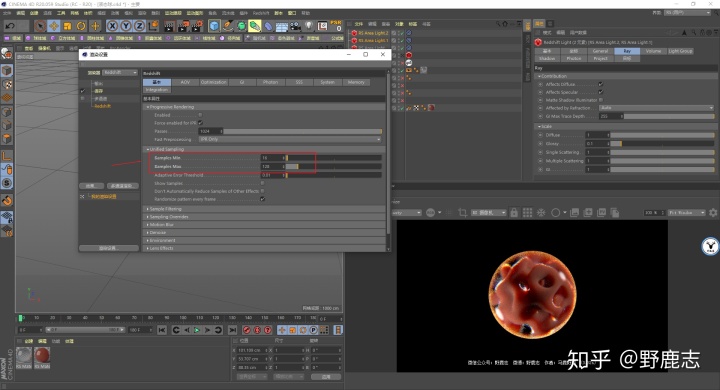Click the Make Editable icon in left sidebar
This screenshot has height=390, width=720.
point(6,54)
